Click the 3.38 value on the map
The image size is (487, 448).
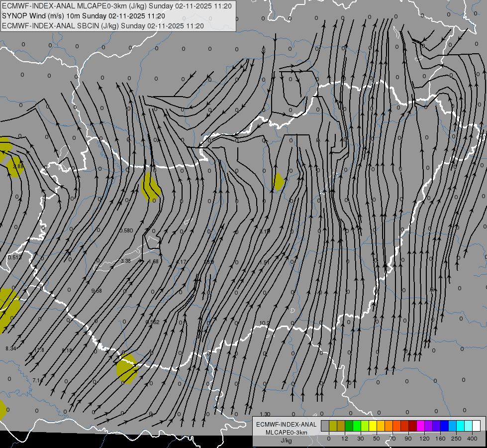pyautogui.click(x=125, y=261)
